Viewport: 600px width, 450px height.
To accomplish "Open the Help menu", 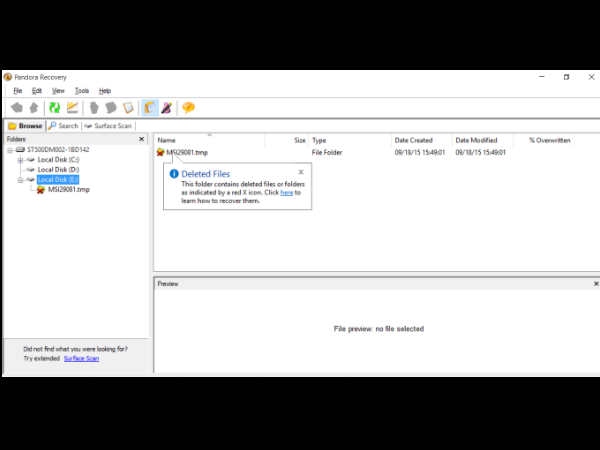I will click(x=105, y=91).
